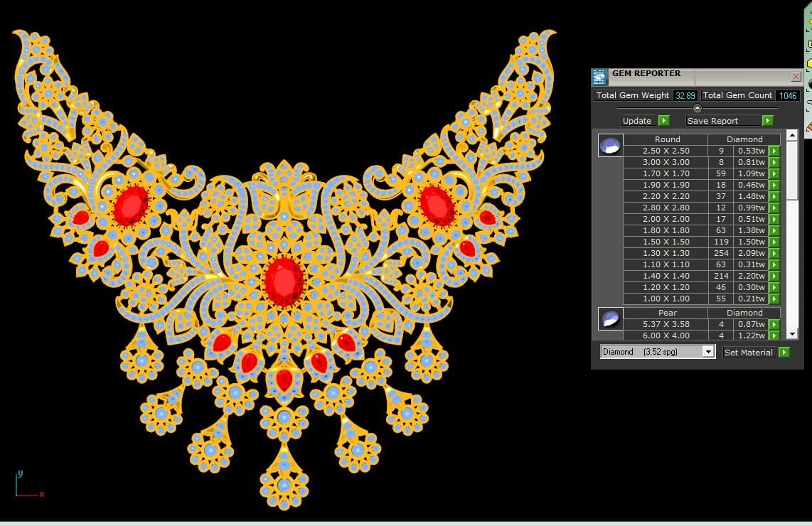Select the 1.40 X 1.40 round gem row

pos(666,276)
